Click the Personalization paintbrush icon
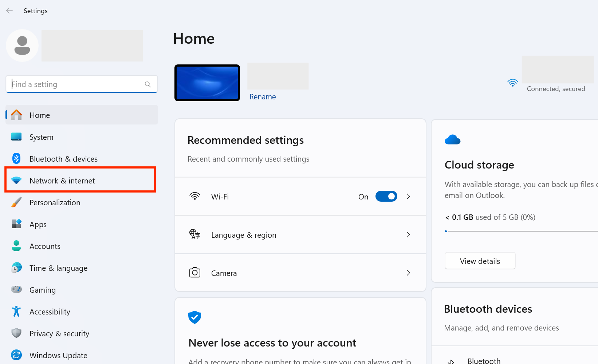The image size is (598, 364). coord(16,202)
